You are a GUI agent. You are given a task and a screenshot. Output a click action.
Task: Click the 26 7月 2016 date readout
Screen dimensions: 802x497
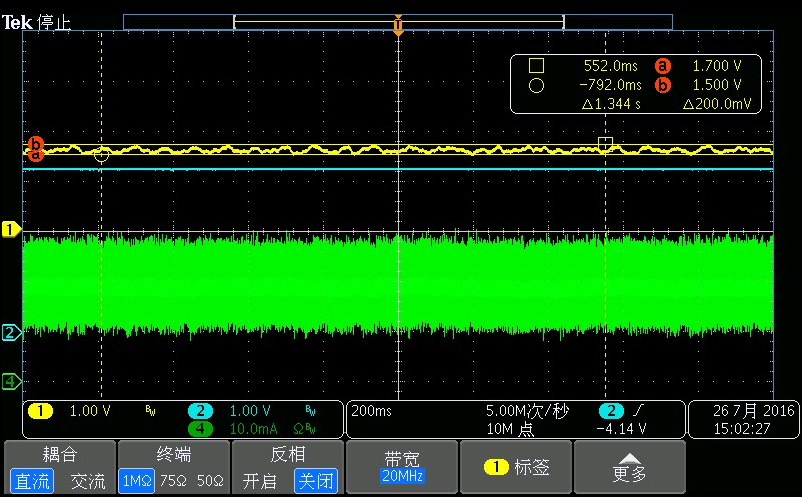pyautogui.click(x=754, y=411)
